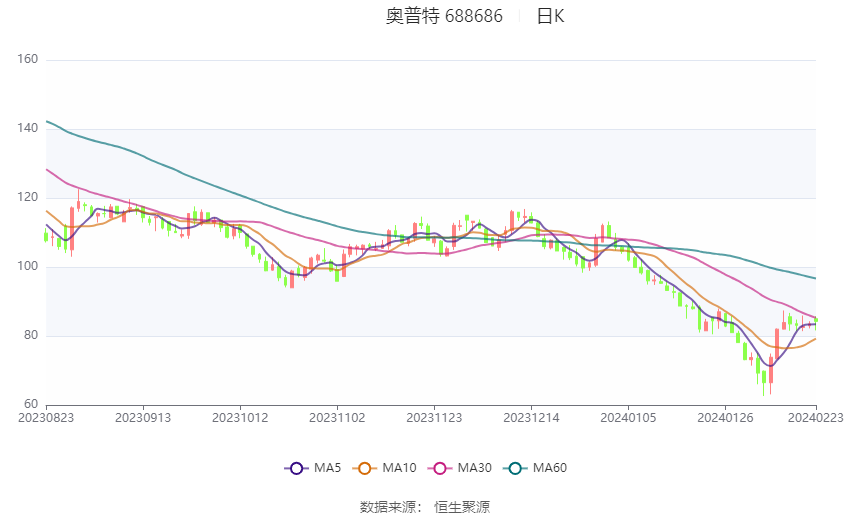Toggle the MA30 legend series
Screen dimensions: 850x517
[x=460, y=468]
